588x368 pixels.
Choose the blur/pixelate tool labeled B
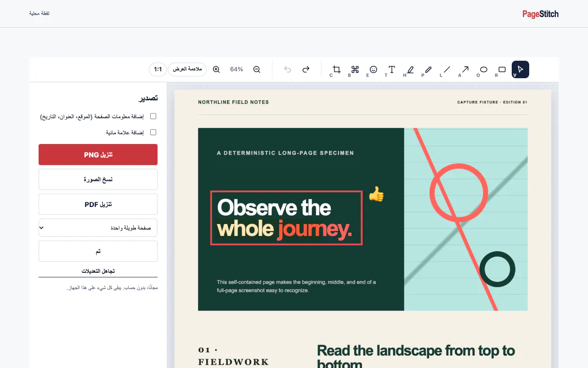[355, 69]
